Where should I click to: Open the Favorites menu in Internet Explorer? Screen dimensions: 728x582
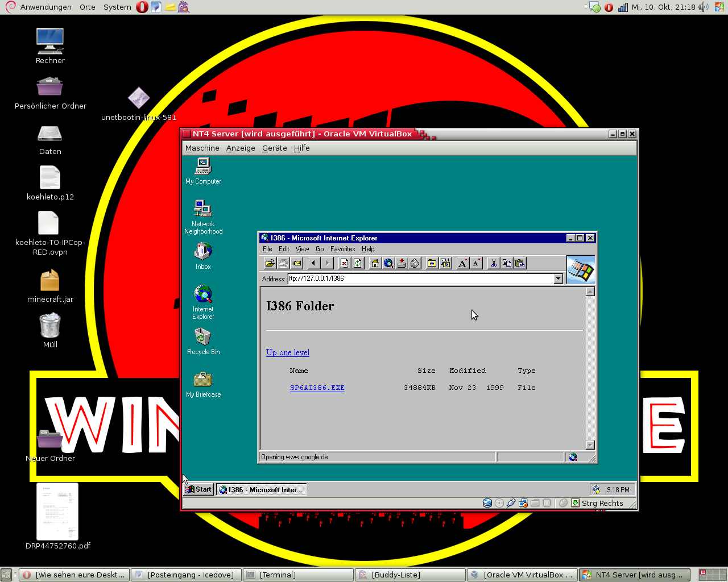[342, 249]
